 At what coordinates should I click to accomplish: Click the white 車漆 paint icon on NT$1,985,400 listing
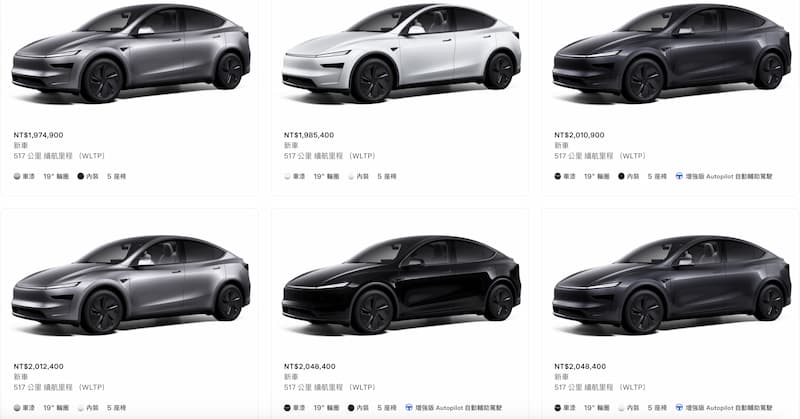coord(287,176)
